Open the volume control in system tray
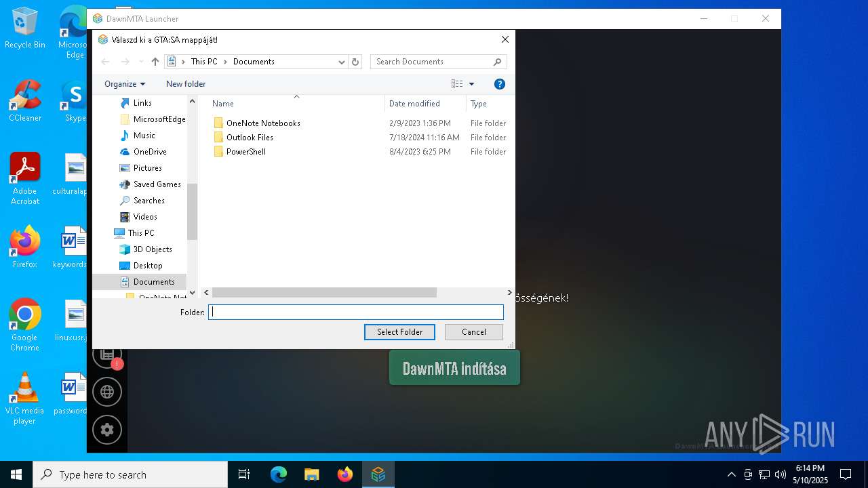Image resolution: width=868 pixels, height=488 pixels. pos(780,474)
